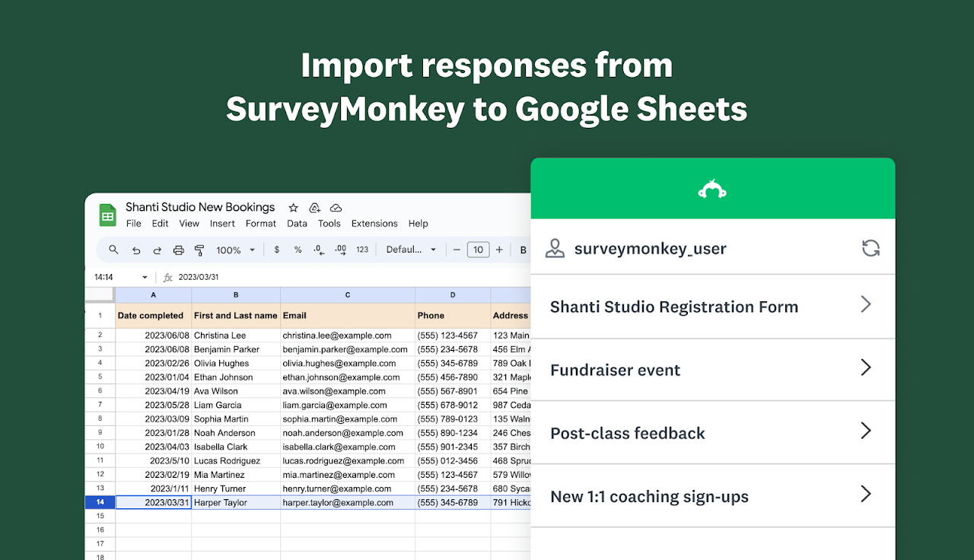
Task: Click the move to Drive icon
Action: [314, 208]
